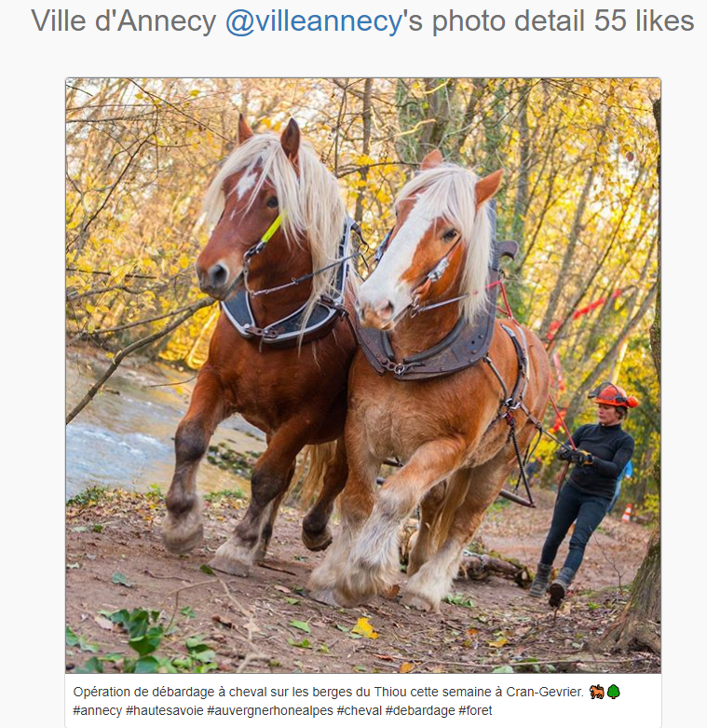Select the #cheval hashtag
707x728 pixels.
click(x=359, y=711)
